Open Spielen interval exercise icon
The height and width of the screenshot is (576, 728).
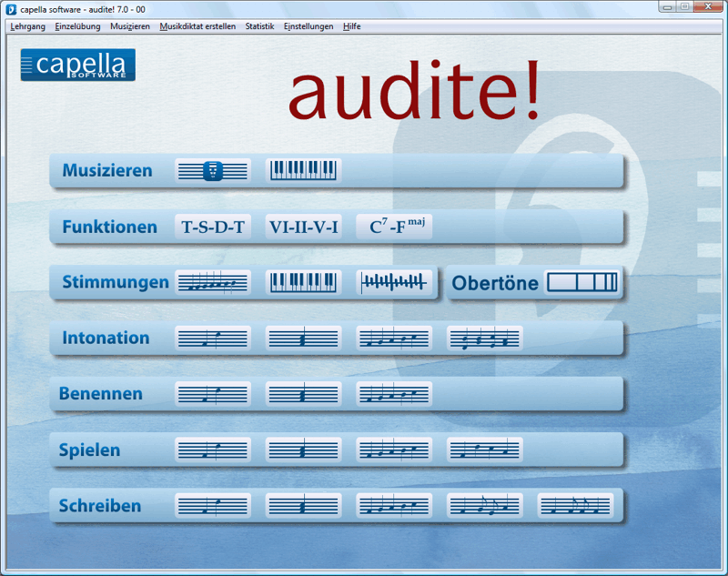213,450
